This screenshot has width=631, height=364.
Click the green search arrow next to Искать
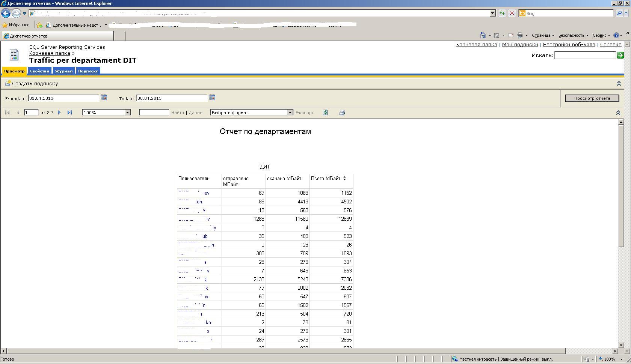tap(620, 55)
